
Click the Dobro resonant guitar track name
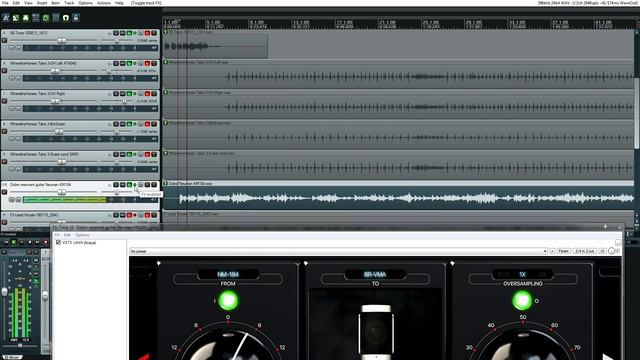[x=40, y=185]
